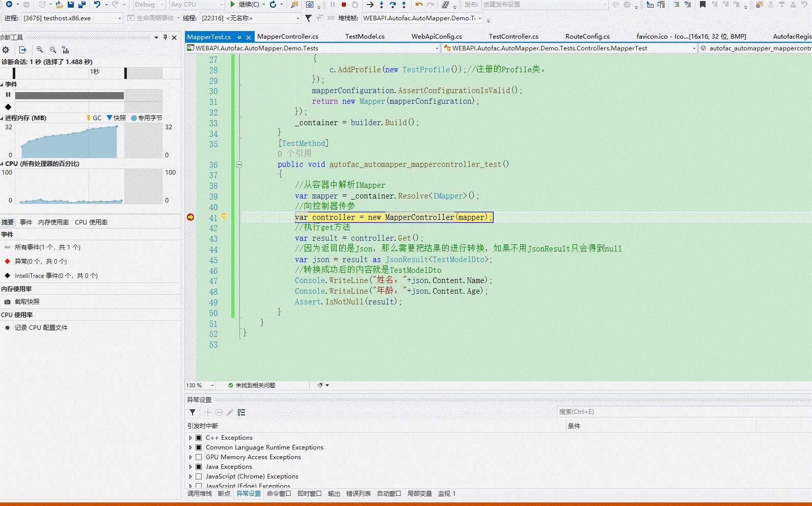
Task: Expand the Java Exceptions node
Action: pyautogui.click(x=191, y=467)
